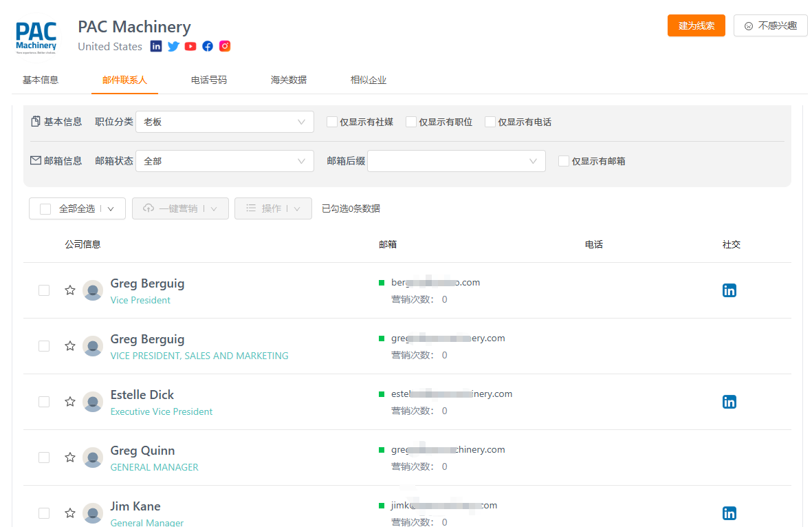Switch to 基本信息 tab
Viewport: 812px width, 527px height.
[x=41, y=80]
